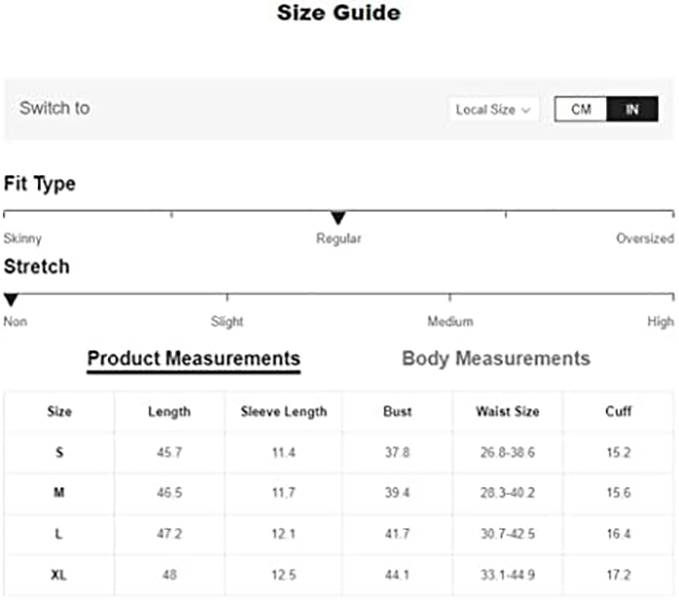Click the High stretch label
Viewport: 679px width, 600px height.
coord(660,322)
